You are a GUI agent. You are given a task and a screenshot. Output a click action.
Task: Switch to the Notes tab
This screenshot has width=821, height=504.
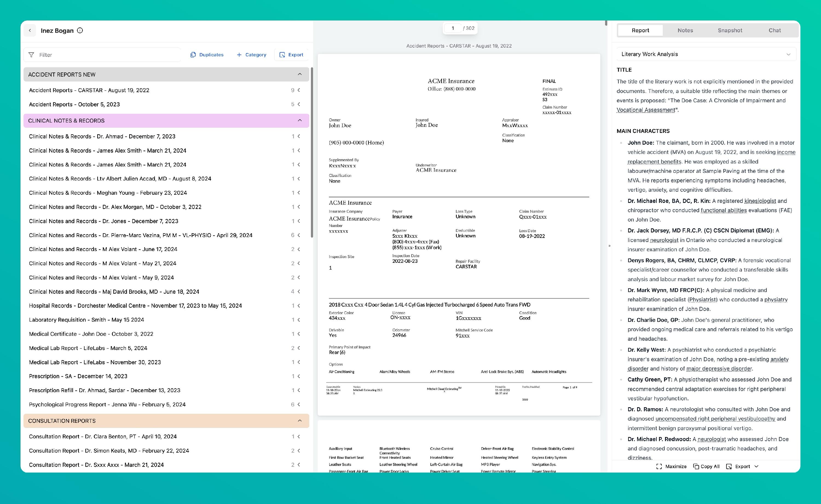coord(685,30)
